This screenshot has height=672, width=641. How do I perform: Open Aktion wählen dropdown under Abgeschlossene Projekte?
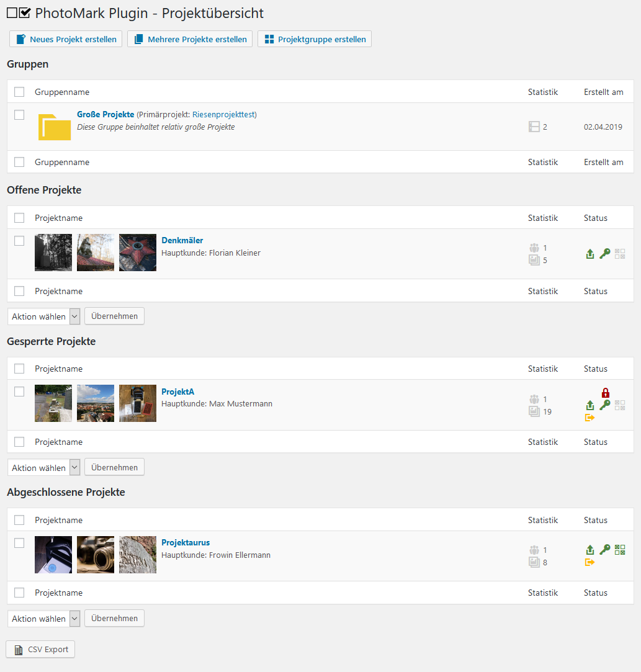point(44,619)
